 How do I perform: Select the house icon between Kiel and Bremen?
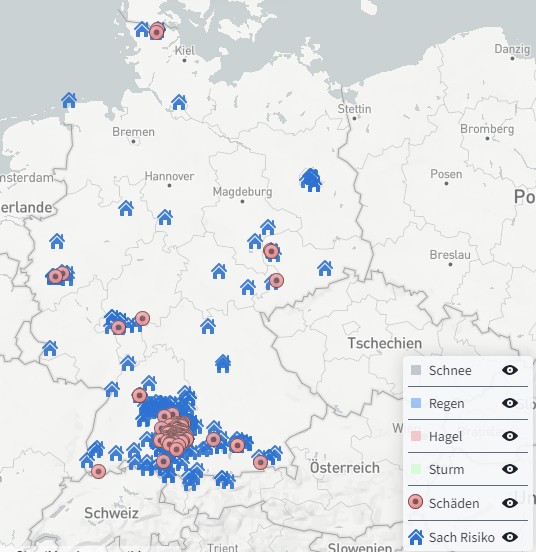pos(179,102)
